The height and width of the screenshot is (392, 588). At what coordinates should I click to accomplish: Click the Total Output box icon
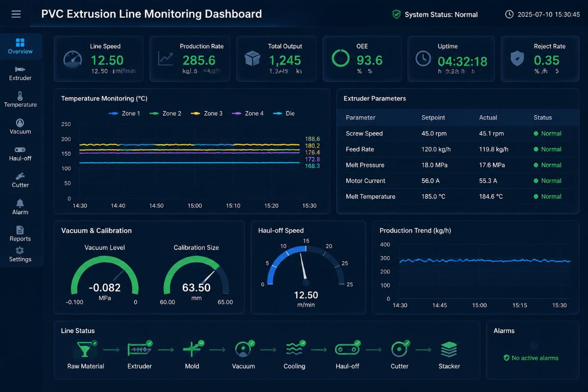coord(252,59)
